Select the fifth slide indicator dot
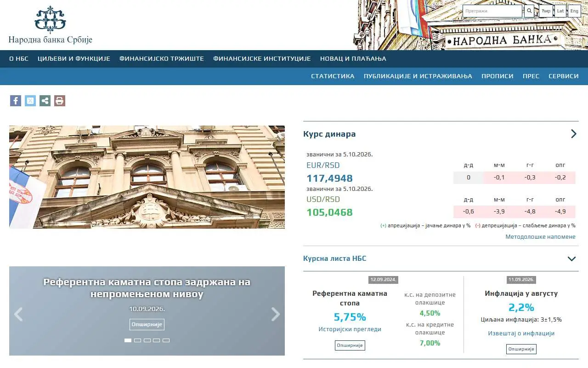Viewport: 588px width, 368px height. [x=166, y=340]
